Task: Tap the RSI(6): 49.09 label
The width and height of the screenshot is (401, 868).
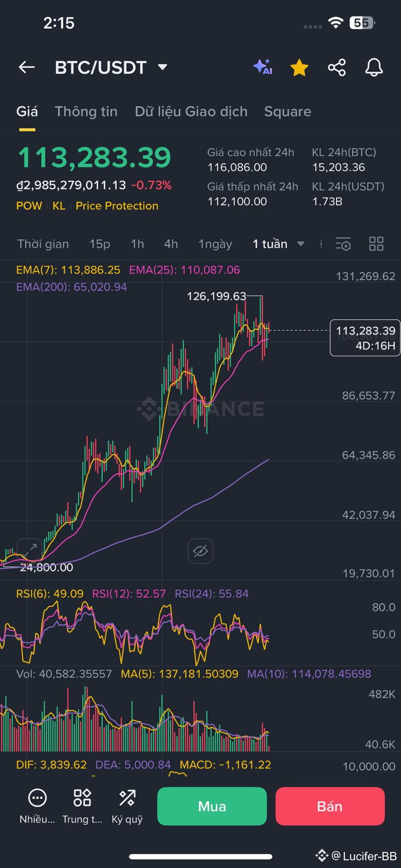Action: click(50, 594)
